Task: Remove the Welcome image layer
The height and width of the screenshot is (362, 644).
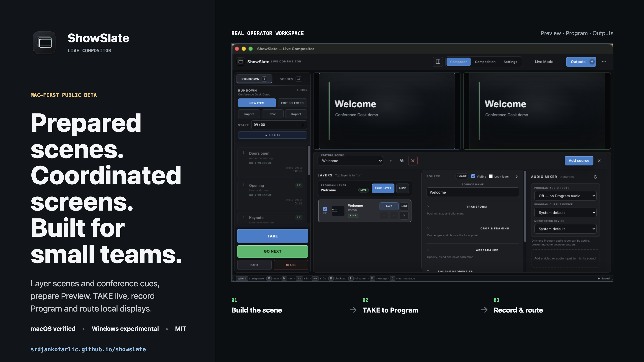Action: [x=404, y=216]
